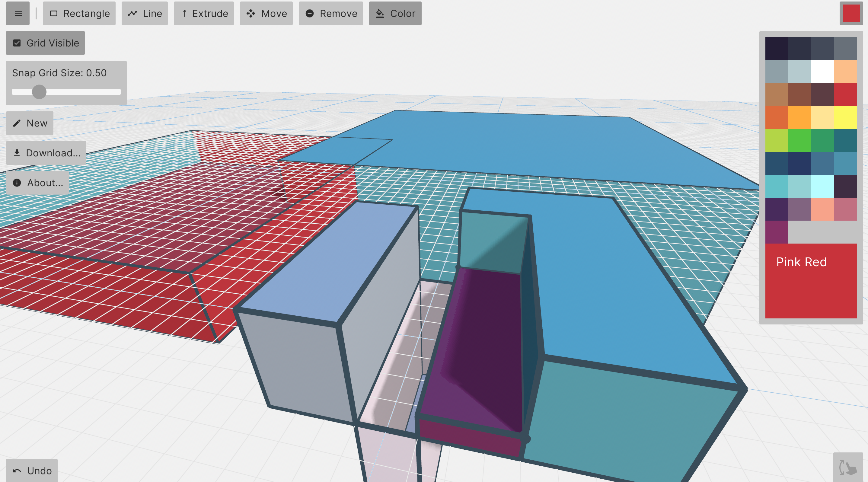The width and height of the screenshot is (868, 482).
Task: Switch to the Color paint tool
Action: [395, 13]
